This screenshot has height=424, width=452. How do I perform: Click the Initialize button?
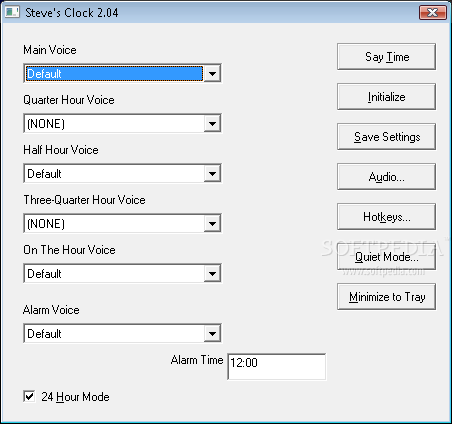click(386, 97)
